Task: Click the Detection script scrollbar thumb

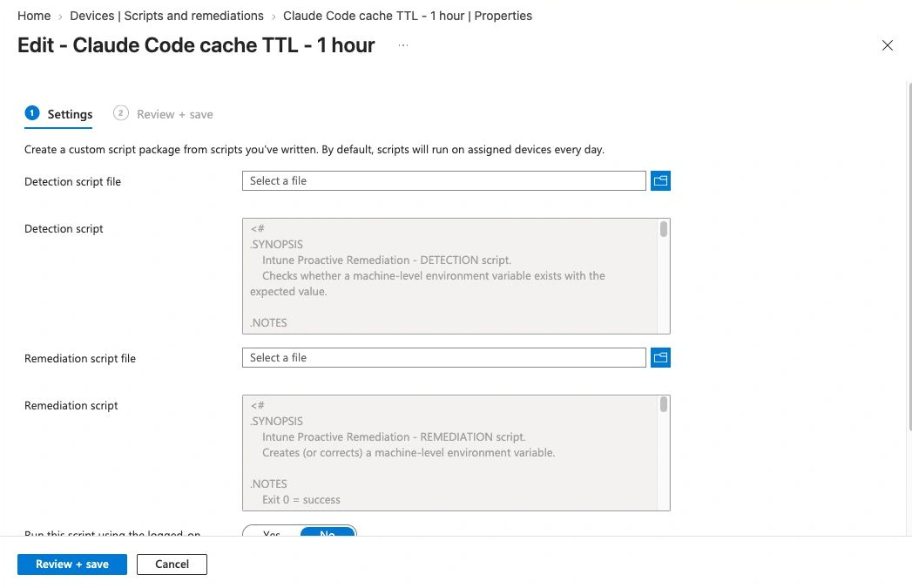Action: [x=663, y=229]
